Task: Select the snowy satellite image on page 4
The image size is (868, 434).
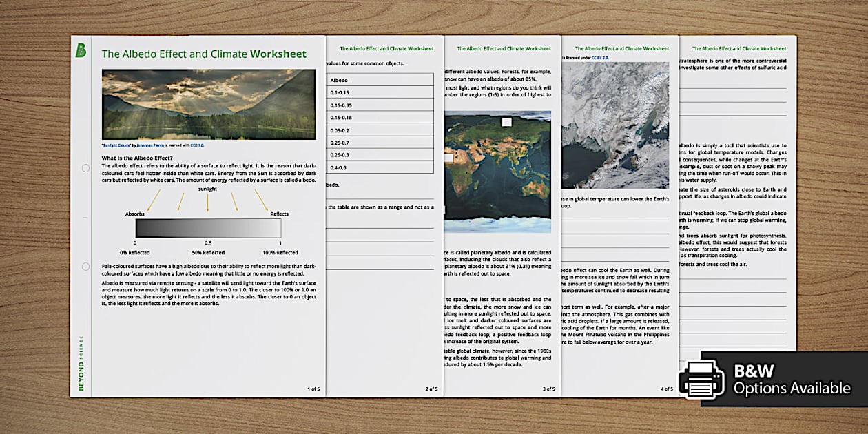Action: click(615, 125)
